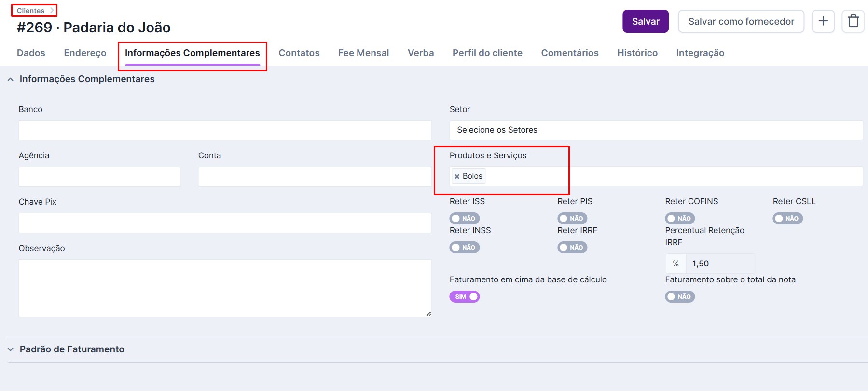Enable the Reter PIS switch
868x391 pixels.
[572, 219]
